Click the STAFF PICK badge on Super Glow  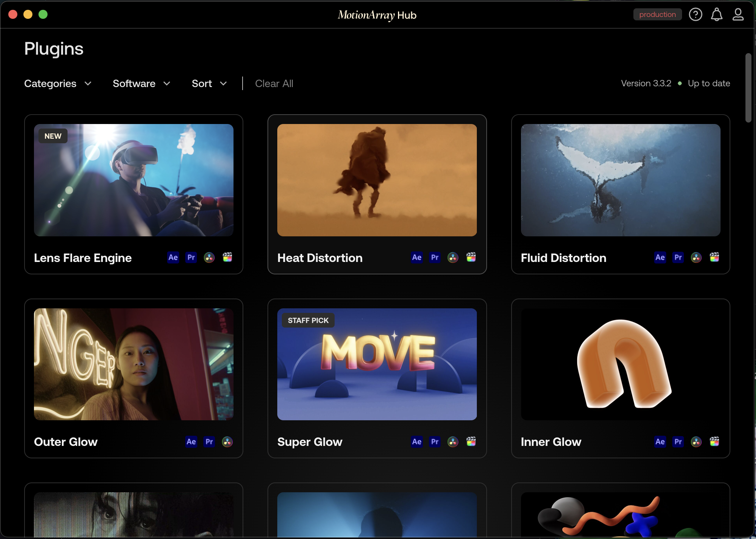click(x=308, y=320)
